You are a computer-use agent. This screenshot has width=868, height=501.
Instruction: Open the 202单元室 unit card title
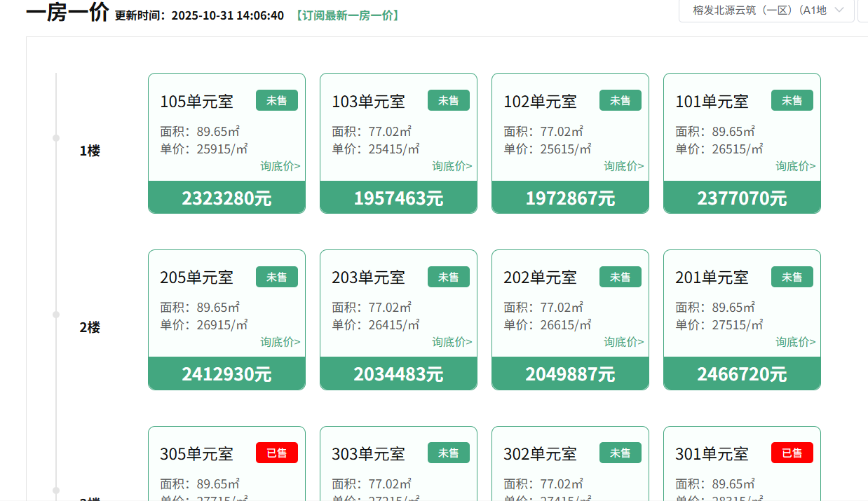coord(540,277)
